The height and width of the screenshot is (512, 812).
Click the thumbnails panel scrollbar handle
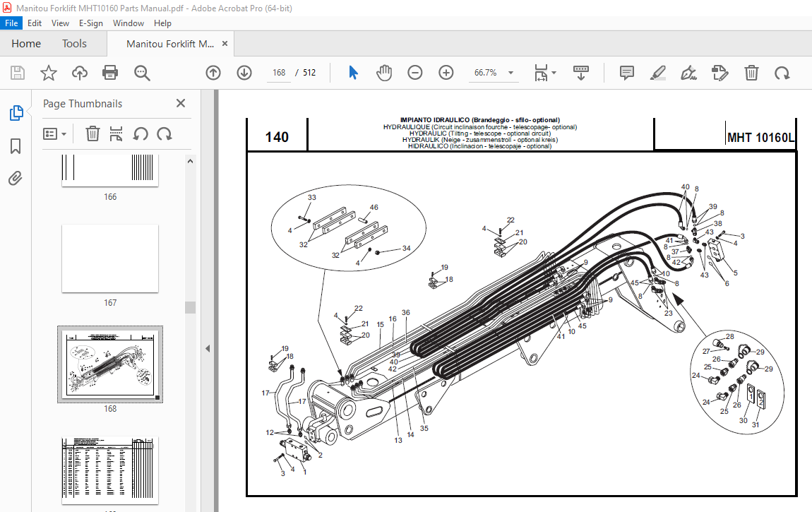pyautogui.click(x=190, y=307)
